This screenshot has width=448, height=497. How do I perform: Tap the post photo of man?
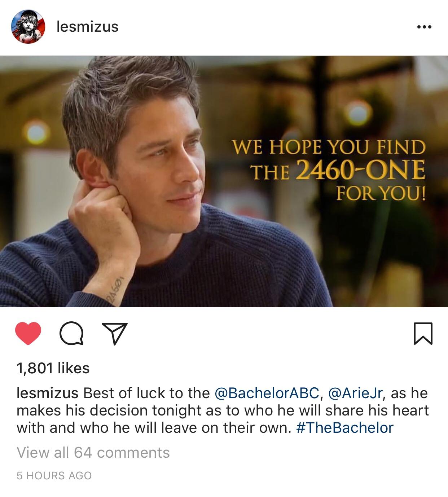point(224,181)
